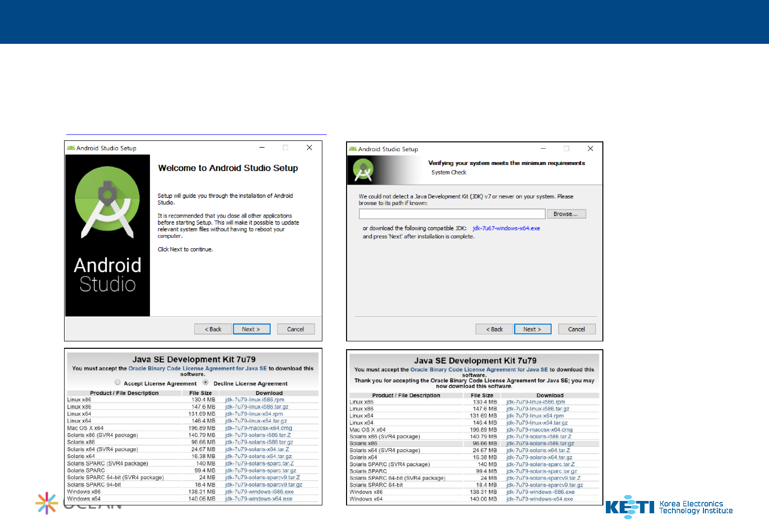The image size is (769, 532).
Task: Download jdk-7u79-solaris-x64.tar.gz in the radio-button table
Action: pos(259,456)
